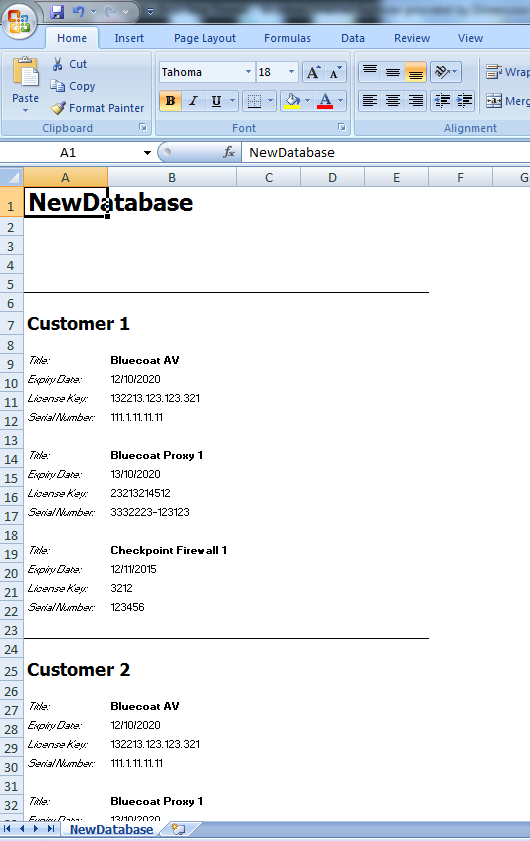Switch to the Review tab
The image size is (530, 841).
411,38
